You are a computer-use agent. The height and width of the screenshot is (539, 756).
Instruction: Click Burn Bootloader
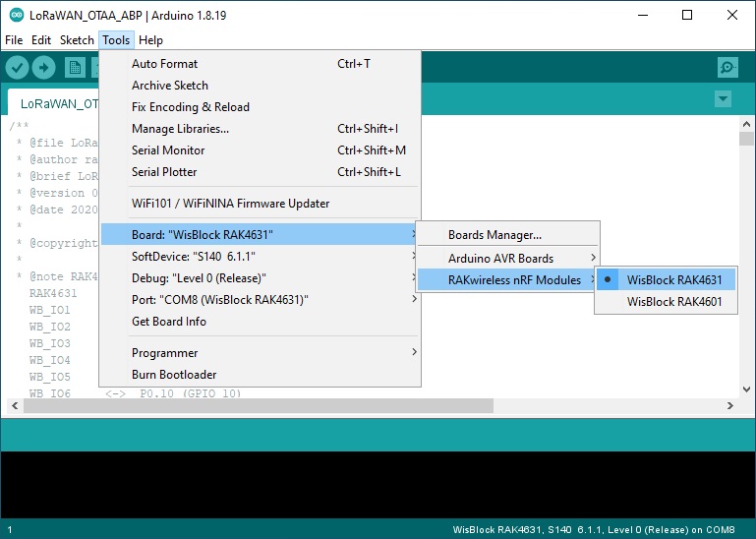(261, 375)
